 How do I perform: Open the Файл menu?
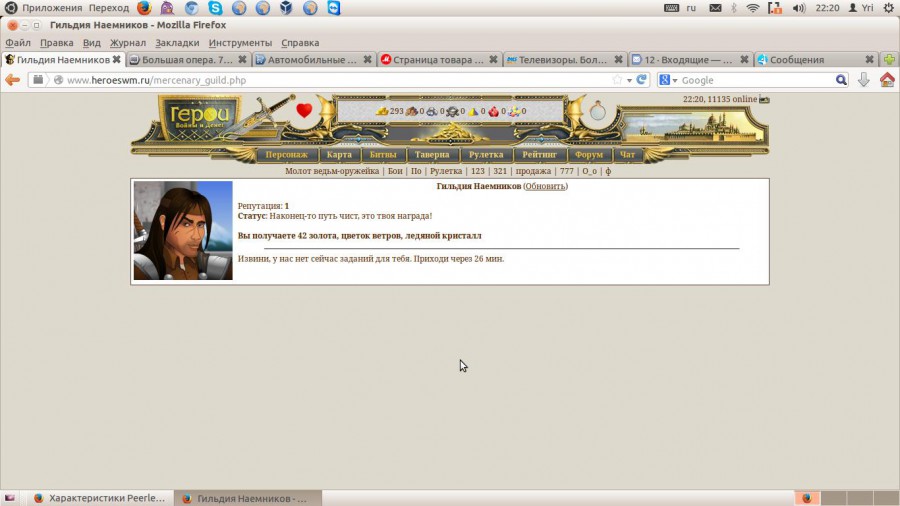(18, 42)
